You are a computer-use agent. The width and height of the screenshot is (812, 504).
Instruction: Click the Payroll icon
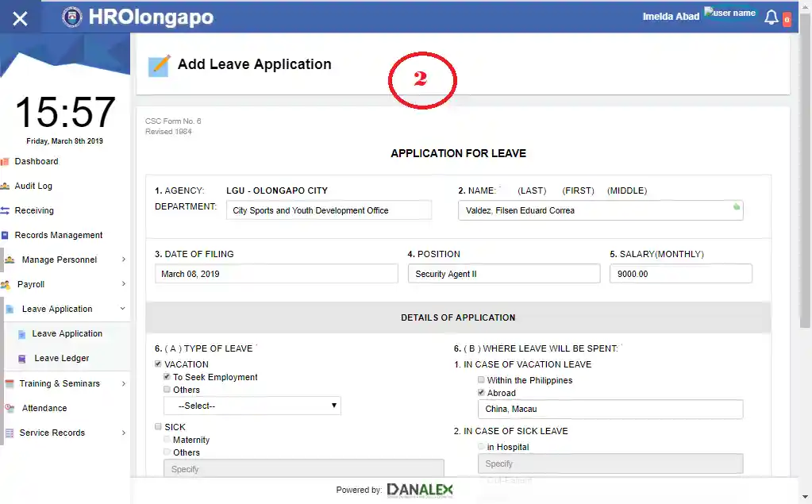click(x=6, y=284)
